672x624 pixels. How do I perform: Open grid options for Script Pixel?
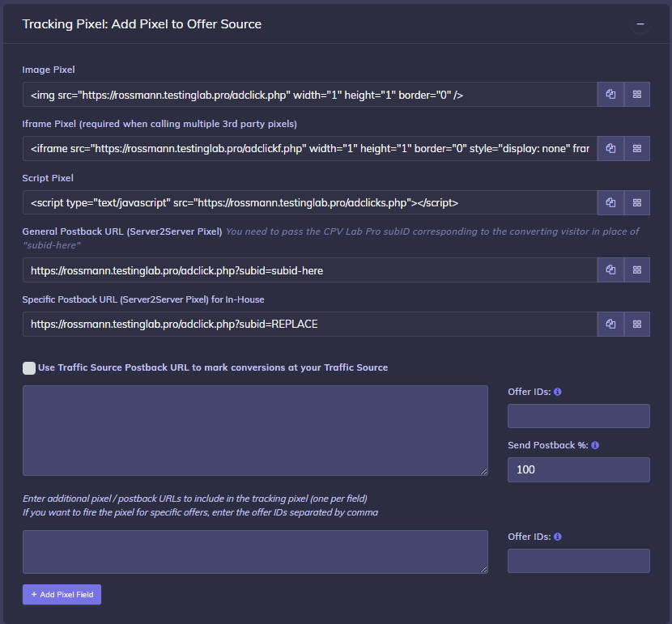[637, 202]
